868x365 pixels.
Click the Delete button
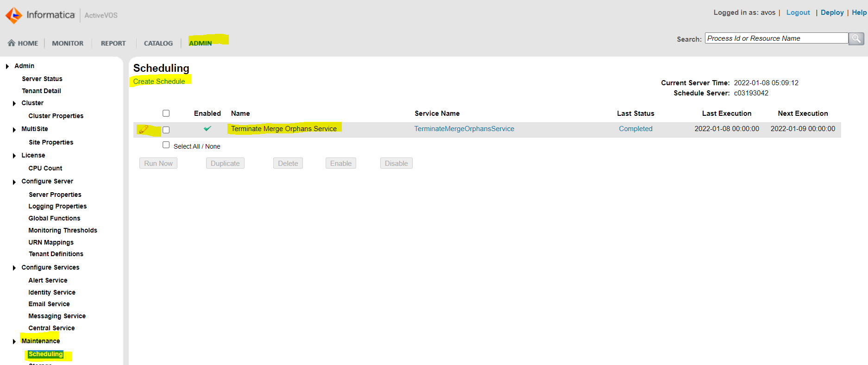(x=288, y=163)
